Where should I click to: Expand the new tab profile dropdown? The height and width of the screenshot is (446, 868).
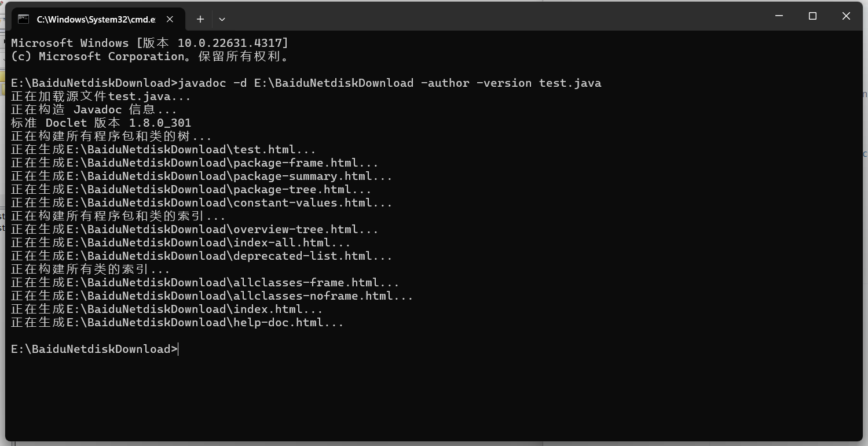coord(222,19)
